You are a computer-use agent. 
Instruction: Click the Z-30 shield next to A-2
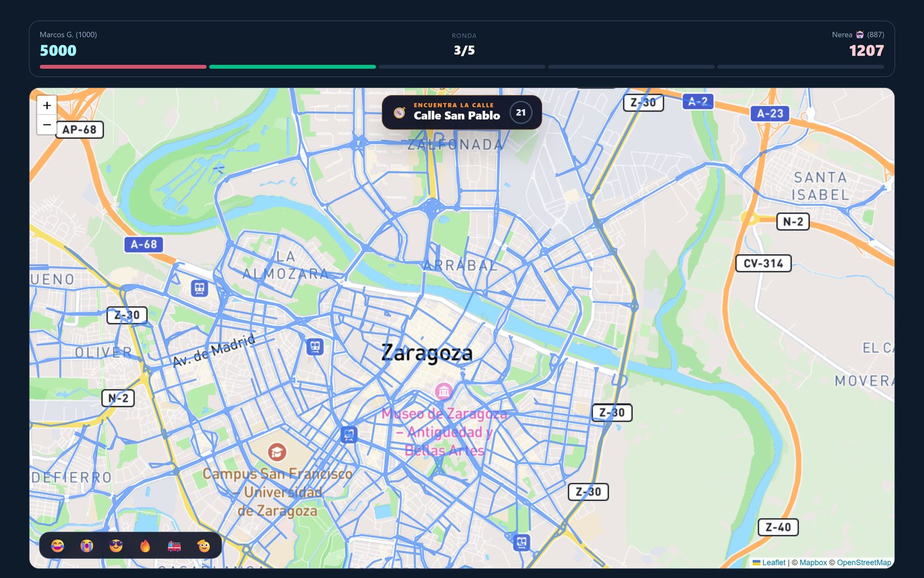[x=643, y=103]
